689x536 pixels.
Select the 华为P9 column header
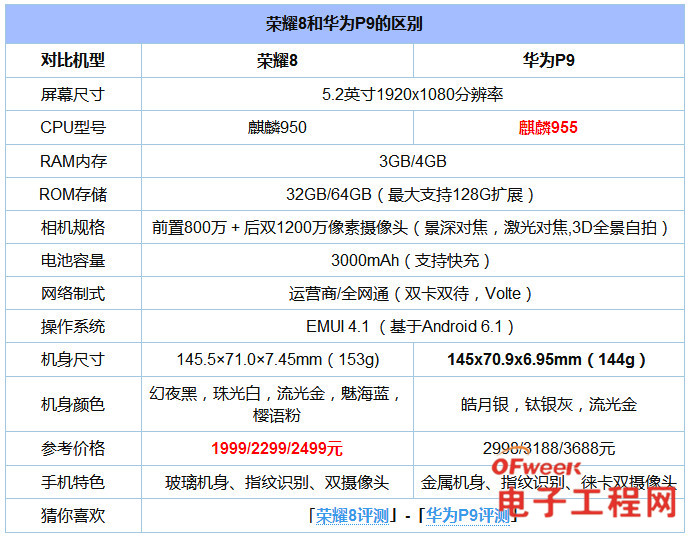pyautogui.click(x=549, y=60)
